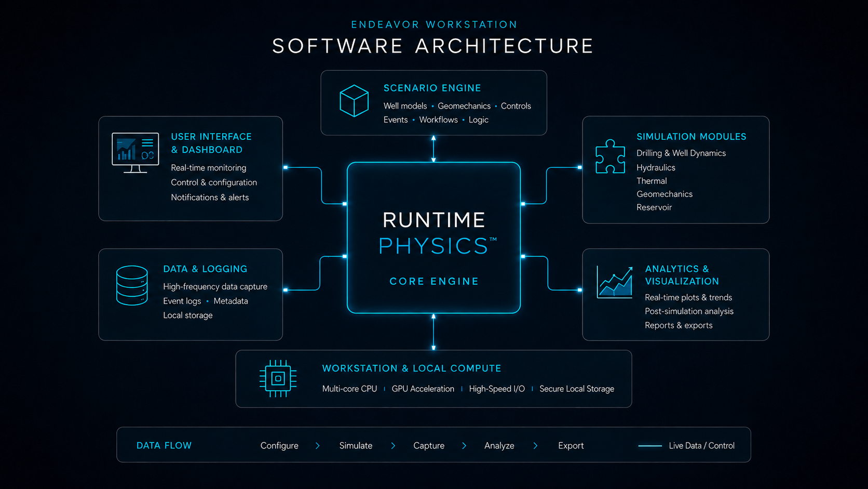Click the Scenario Engine cube icon
The width and height of the screenshot is (868, 489).
pyautogui.click(x=354, y=101)
